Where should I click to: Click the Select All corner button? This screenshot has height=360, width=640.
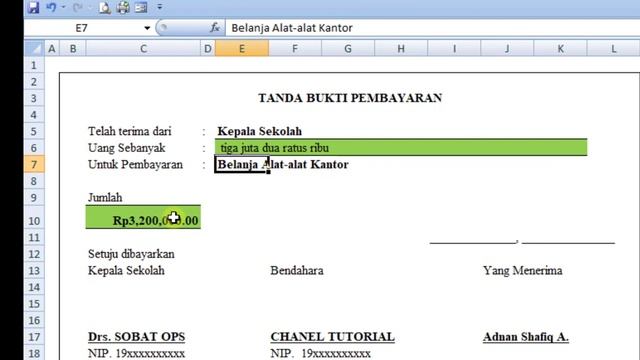click(34, 49)
